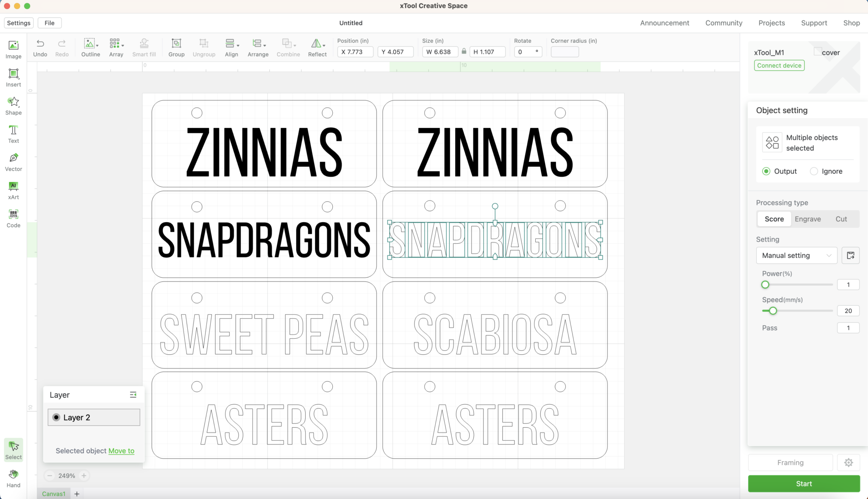
Task: Select the Text tool in sidebar
Action: point(13,134)
